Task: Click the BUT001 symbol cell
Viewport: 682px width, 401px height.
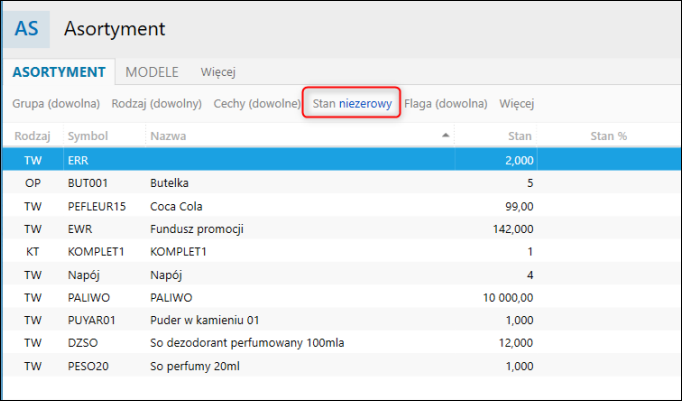Action: click(87, 183)
